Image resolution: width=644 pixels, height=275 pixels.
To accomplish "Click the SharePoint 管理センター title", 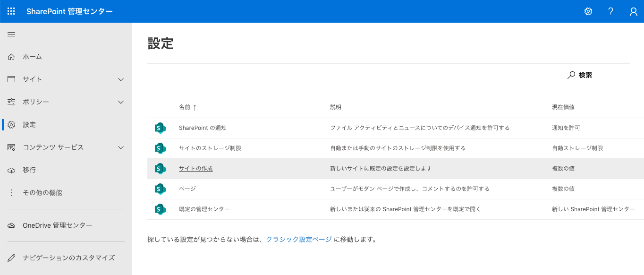I will 70,11.
